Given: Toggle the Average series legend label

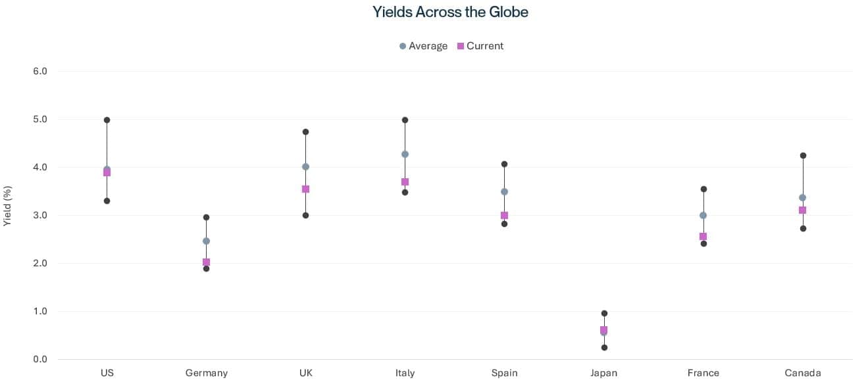Looking at the screenshot, I should pos(428,46).
